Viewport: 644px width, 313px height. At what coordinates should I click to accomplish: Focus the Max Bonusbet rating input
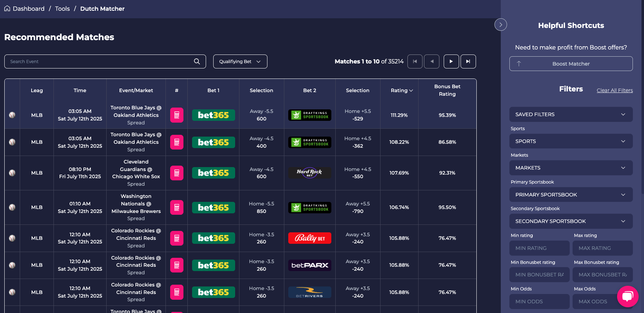(602, 275)
